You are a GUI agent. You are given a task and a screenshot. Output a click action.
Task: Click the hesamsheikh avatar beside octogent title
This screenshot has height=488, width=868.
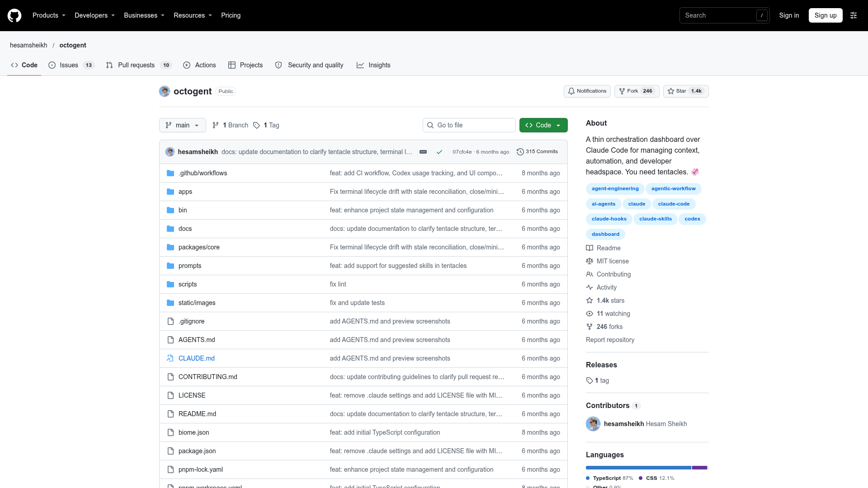click(165, 91)
